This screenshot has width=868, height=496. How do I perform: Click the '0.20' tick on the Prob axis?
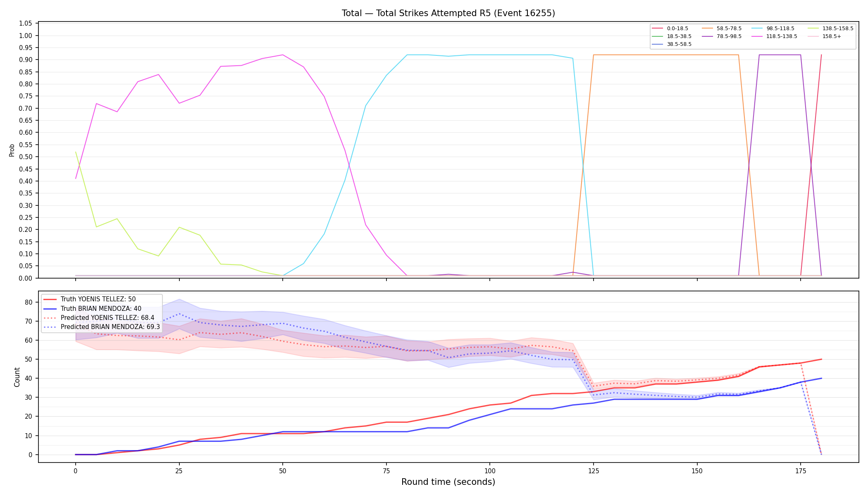pos(26,230)
